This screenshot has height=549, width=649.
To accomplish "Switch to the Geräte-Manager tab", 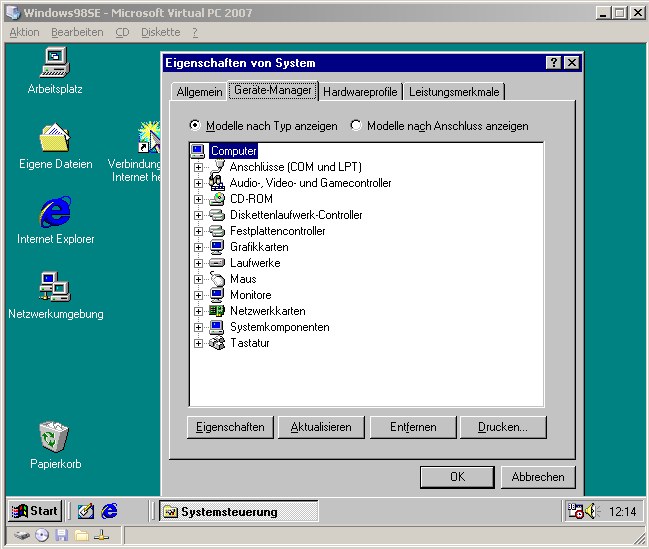I will [x=273, y=90].
